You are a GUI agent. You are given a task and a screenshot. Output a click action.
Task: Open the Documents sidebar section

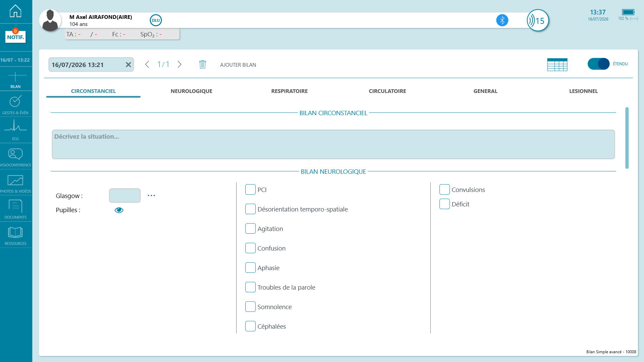tap(15, 209)
